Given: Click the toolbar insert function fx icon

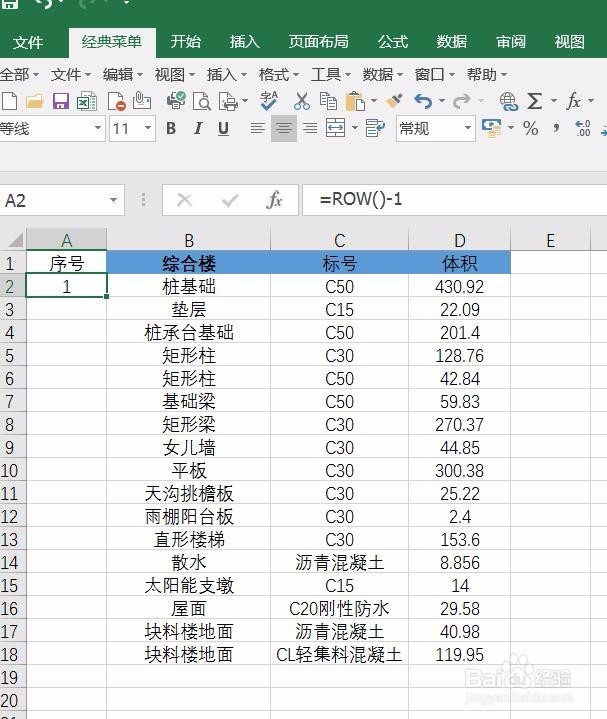Looking at the screenshot, I should 574,101.
